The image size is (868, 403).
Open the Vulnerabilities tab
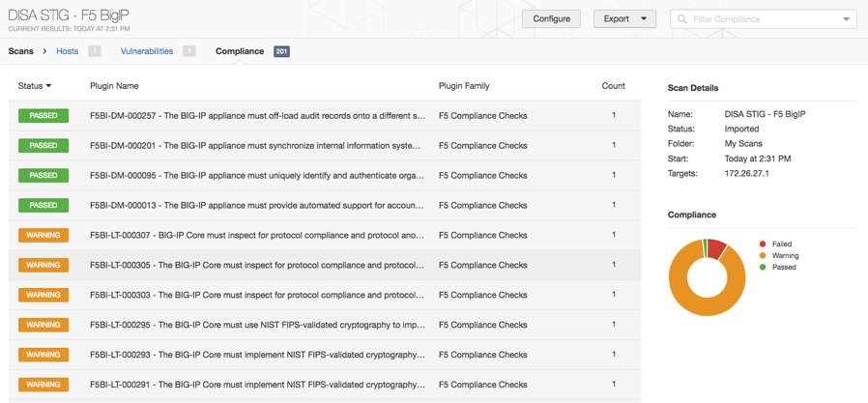[147, 51]
